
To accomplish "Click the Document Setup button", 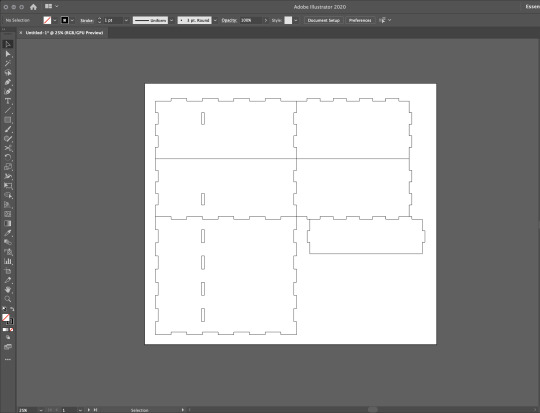I will coord(323,20).
